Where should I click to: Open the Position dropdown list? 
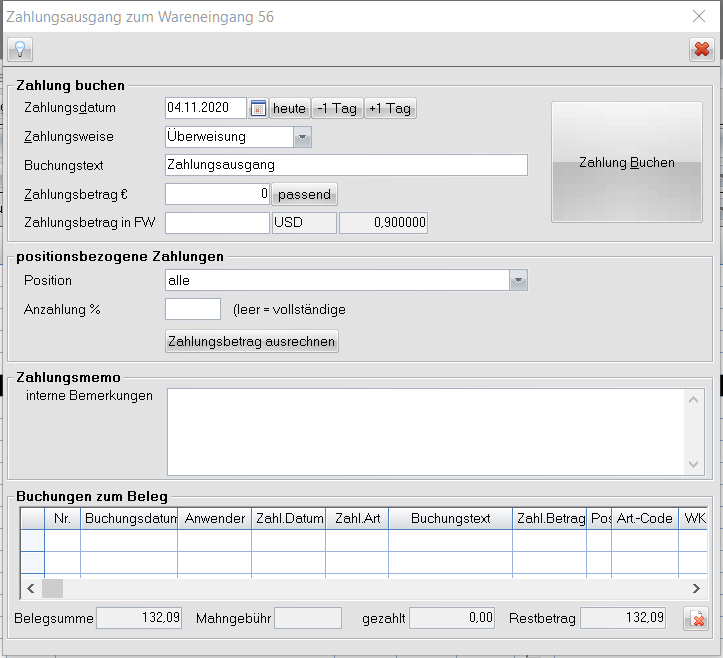(517, 281)
